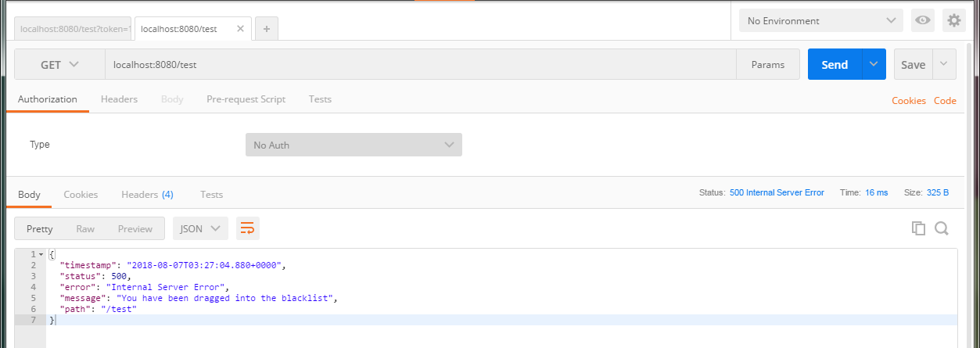The width and height of the screenshot is (980, 348).
Task: Choose authorization type No Auth dropdown
Action: pos(354,145)
